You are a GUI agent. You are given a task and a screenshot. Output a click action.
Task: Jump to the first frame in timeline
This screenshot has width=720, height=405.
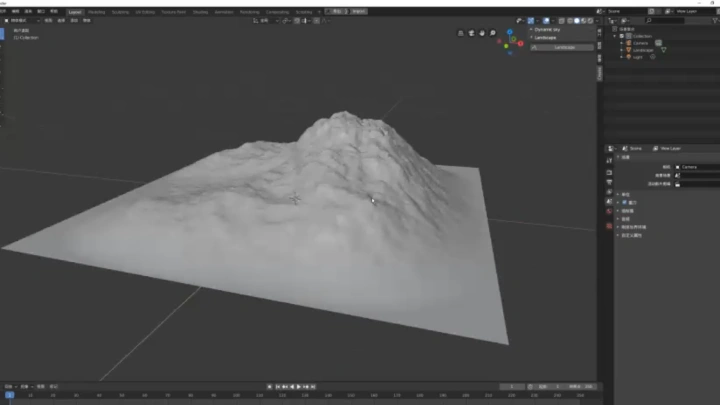278,387
